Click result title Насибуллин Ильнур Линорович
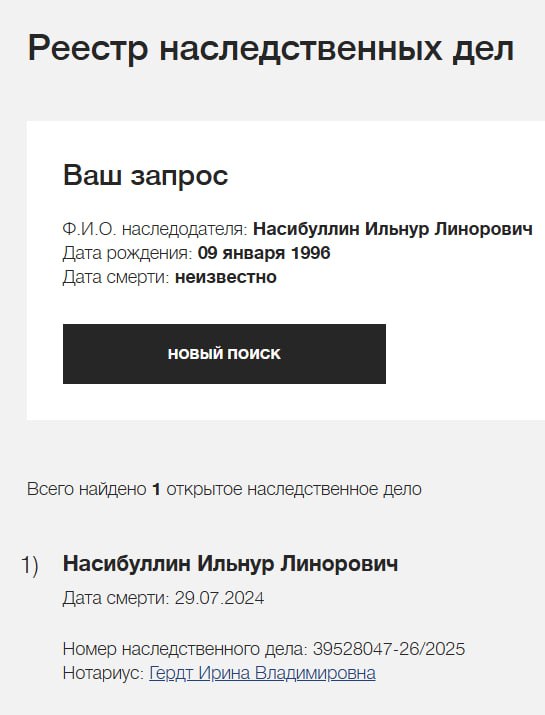The height and width of the screenshot is (715, 545). 230,564
